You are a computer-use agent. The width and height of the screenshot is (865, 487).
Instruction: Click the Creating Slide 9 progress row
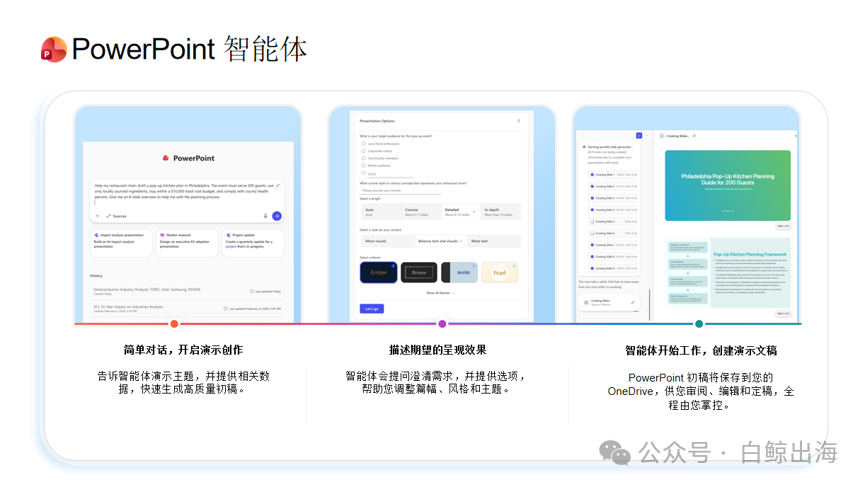(x=613, y=269)
